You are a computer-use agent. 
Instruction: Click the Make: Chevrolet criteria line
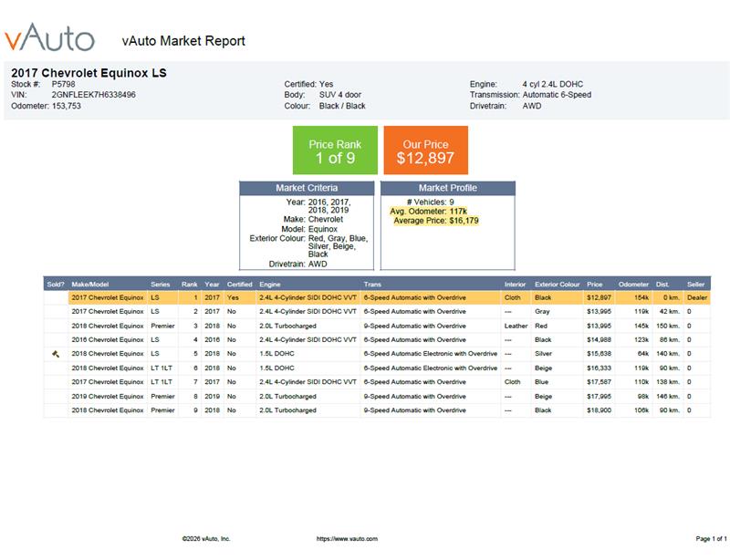tap(313, 219)
